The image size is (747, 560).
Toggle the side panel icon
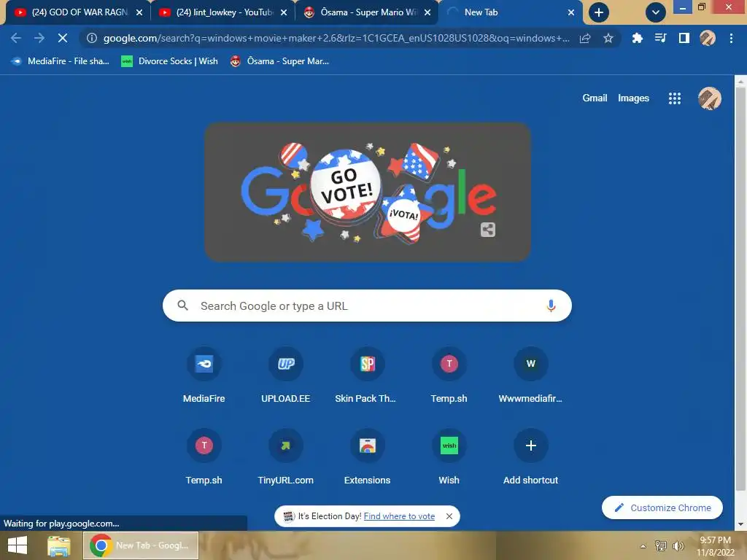point(684,38)
